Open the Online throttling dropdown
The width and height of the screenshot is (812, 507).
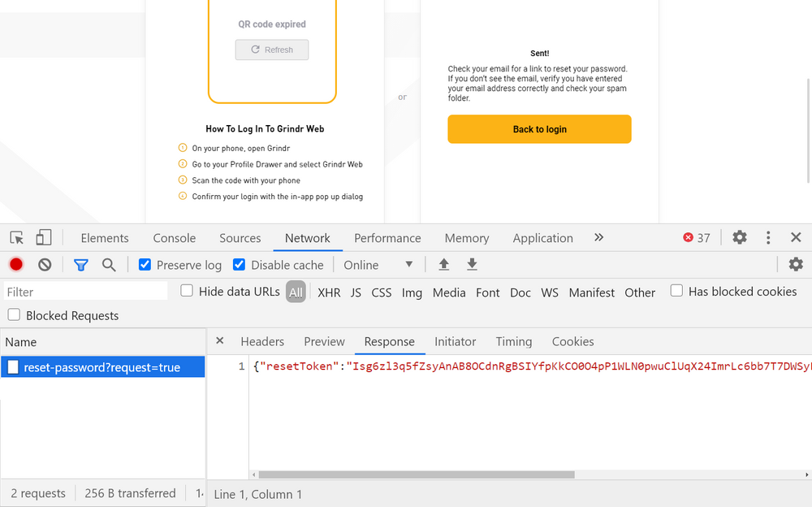(379, 264)
